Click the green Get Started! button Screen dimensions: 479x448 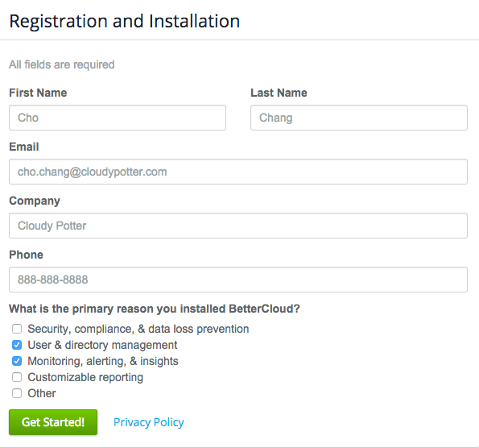(53, 422)
